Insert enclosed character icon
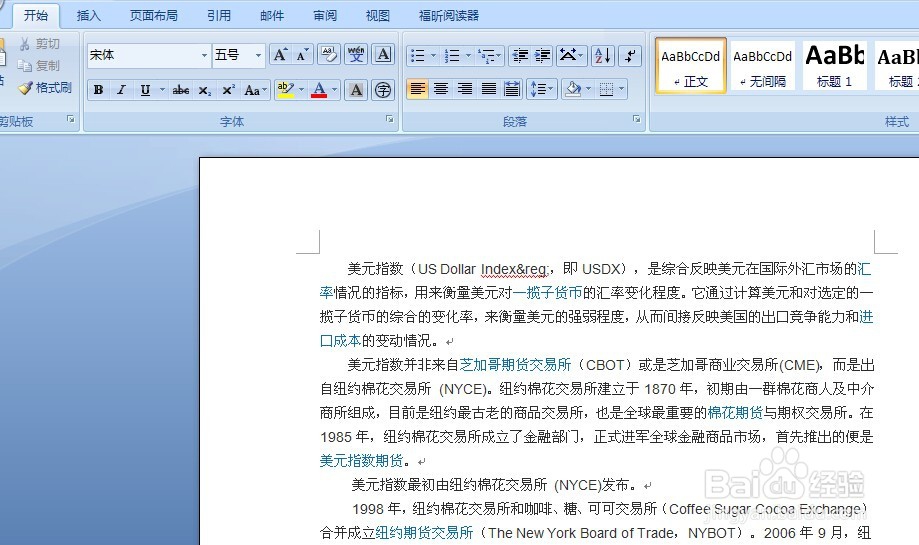This screenshot has width=919, height=545. [x=383, y=90]
